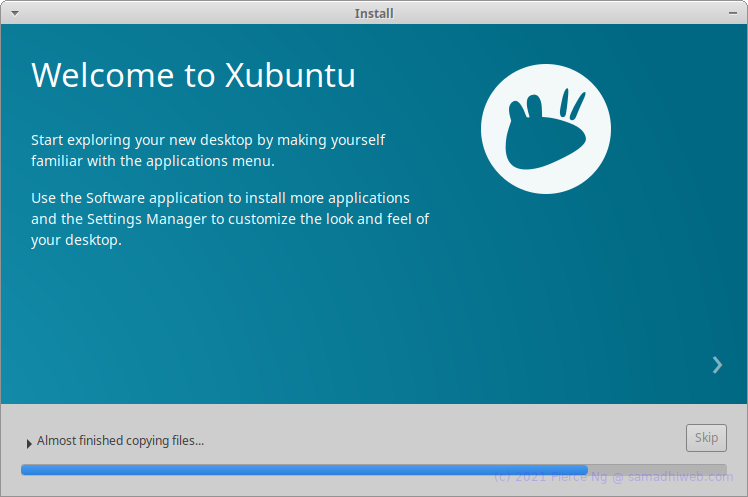This screenshot has height=497, width=748.
Task: Click the paragraph starting 'Start exploring your new desktop'
Action: pos(208,150)
